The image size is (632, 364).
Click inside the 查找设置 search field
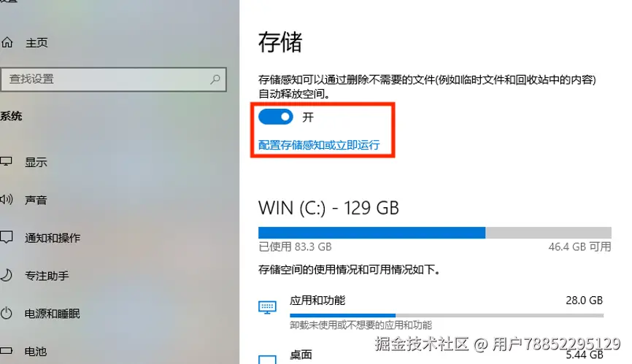113,80
